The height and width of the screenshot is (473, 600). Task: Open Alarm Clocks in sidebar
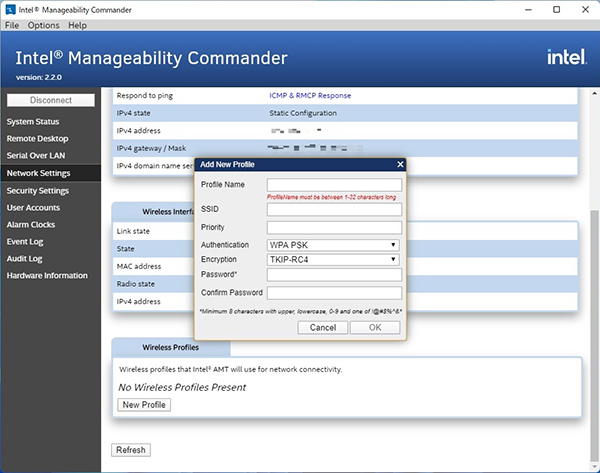click(31, 225)
